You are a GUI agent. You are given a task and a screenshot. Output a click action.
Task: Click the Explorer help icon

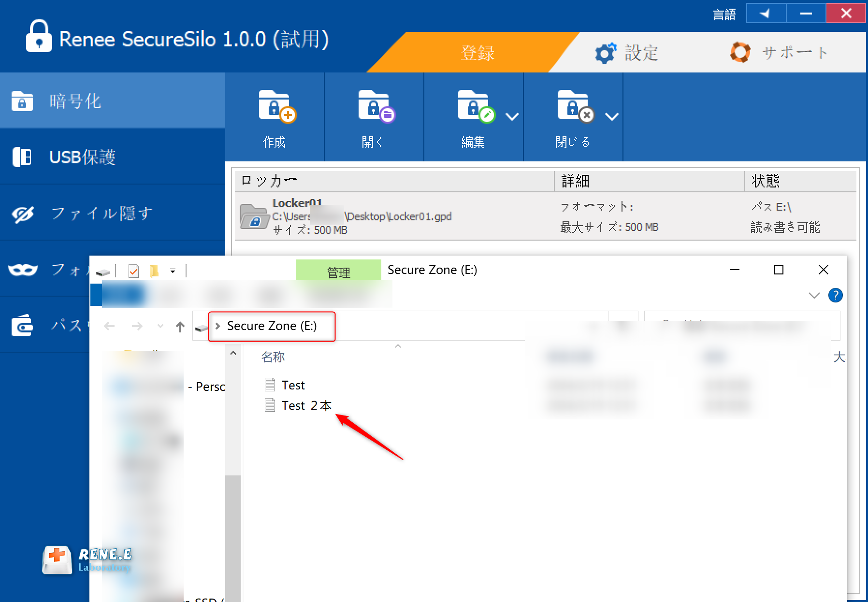[835, 295]
